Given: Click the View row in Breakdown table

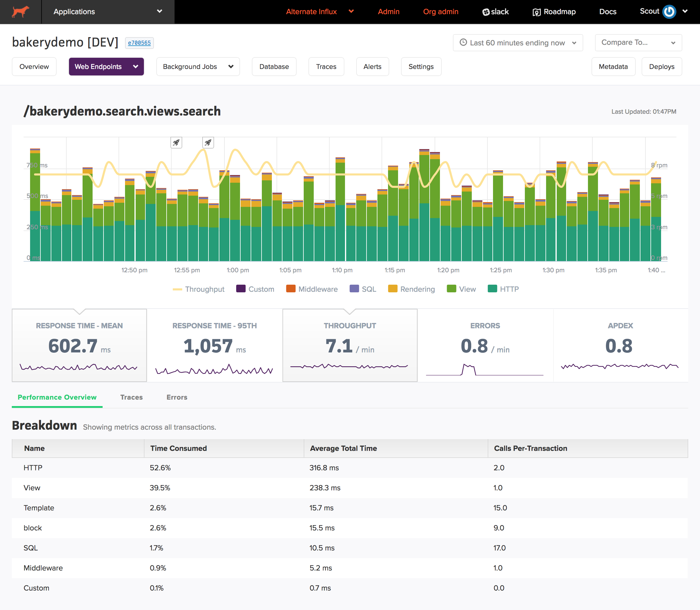Looking at the screenshot, I should [x=350, y=488].
